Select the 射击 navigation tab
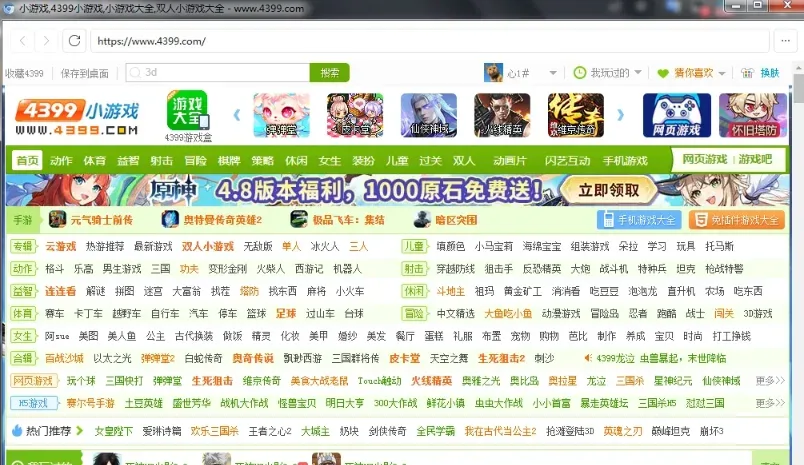 tap(162, 160)
